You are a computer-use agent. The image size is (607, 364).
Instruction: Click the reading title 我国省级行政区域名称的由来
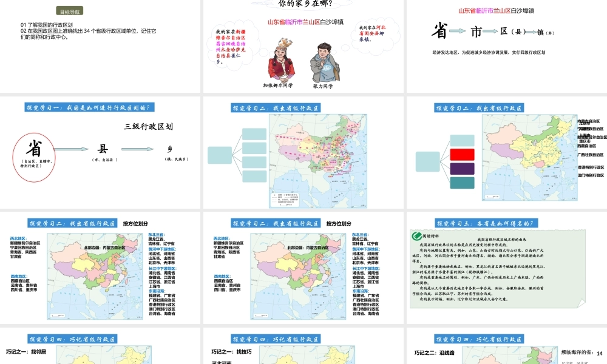[502, 240]
